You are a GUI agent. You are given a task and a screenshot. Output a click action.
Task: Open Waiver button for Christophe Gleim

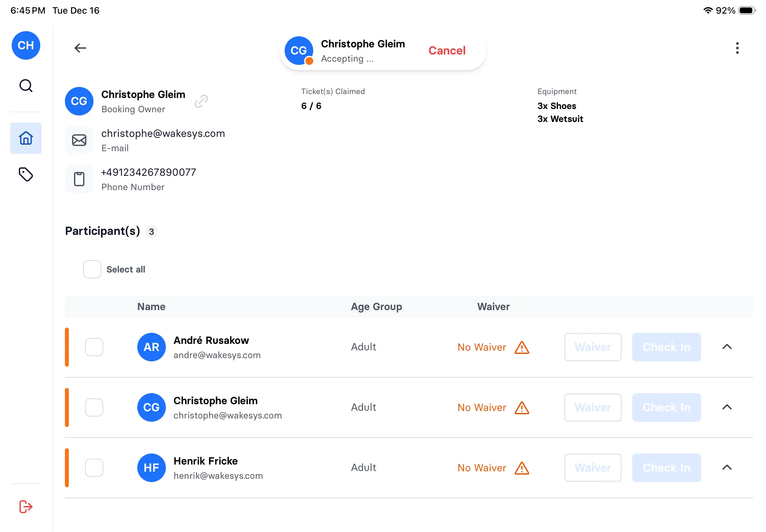[x=592, y=407]
